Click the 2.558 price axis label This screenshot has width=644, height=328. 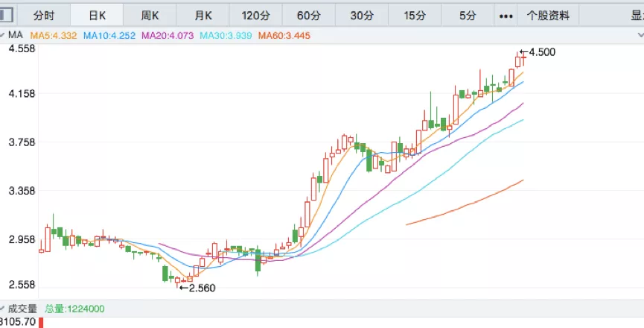click(x=22, y=285)
